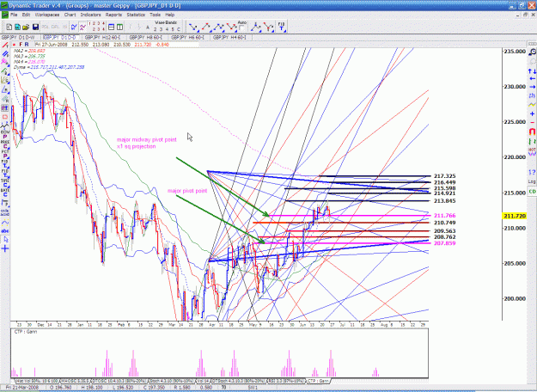Click the green vertical bars icon on right

[532, 141]
